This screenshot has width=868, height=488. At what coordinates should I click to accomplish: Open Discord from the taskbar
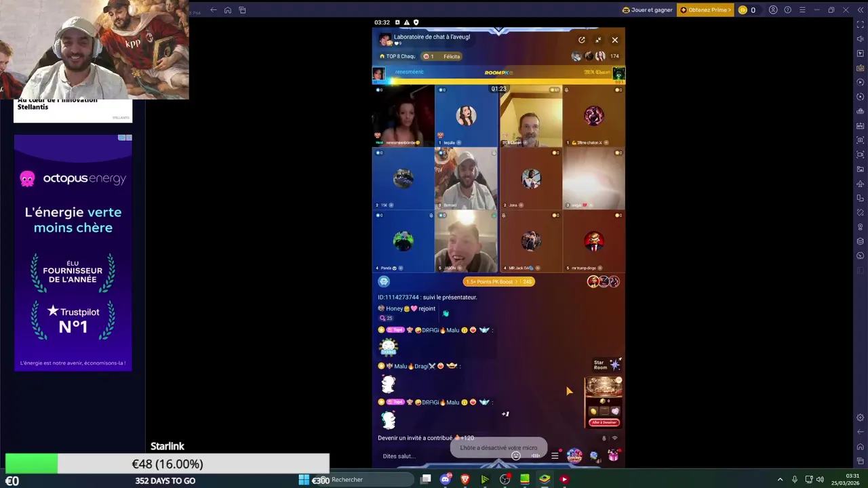(x=446, y=480)
